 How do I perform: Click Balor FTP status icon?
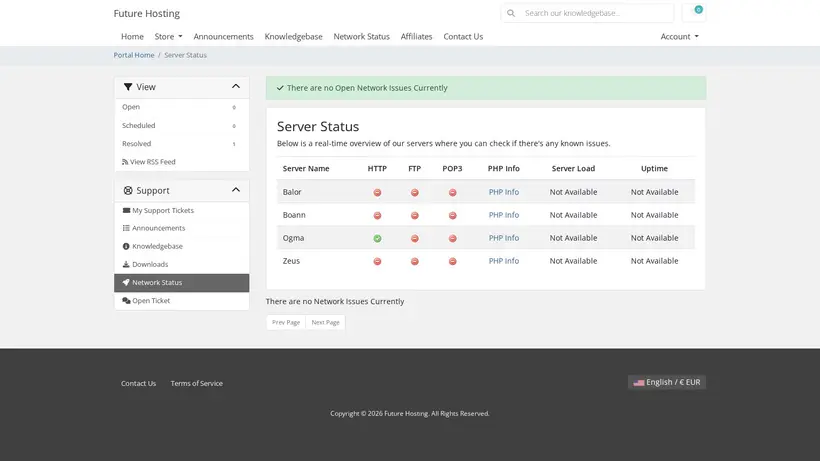(x=415, y=192)
